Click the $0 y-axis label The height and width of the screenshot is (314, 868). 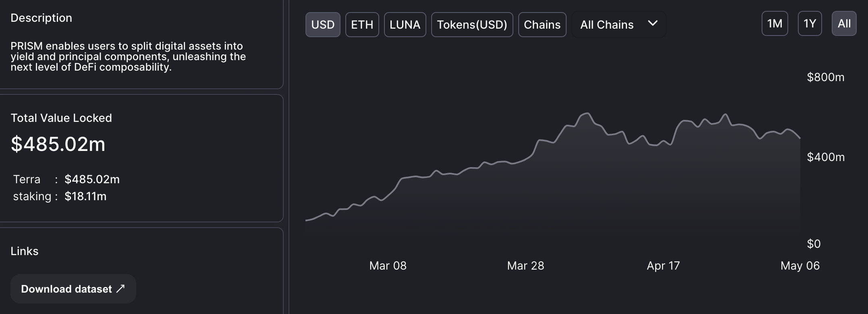814,244
